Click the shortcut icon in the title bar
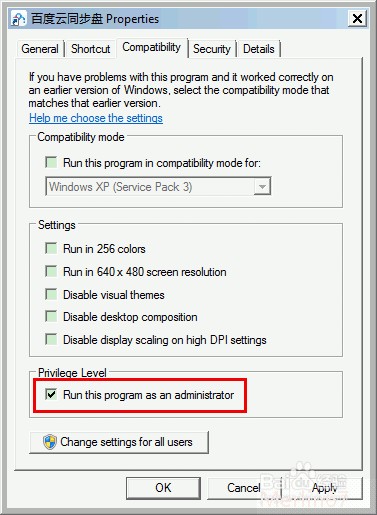The image size is (377, 515). (18, 18)
